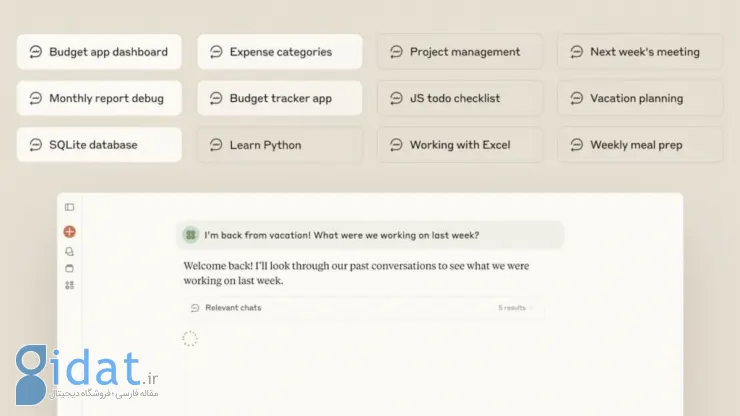Open the Expense categories chat

click(280, 52)
